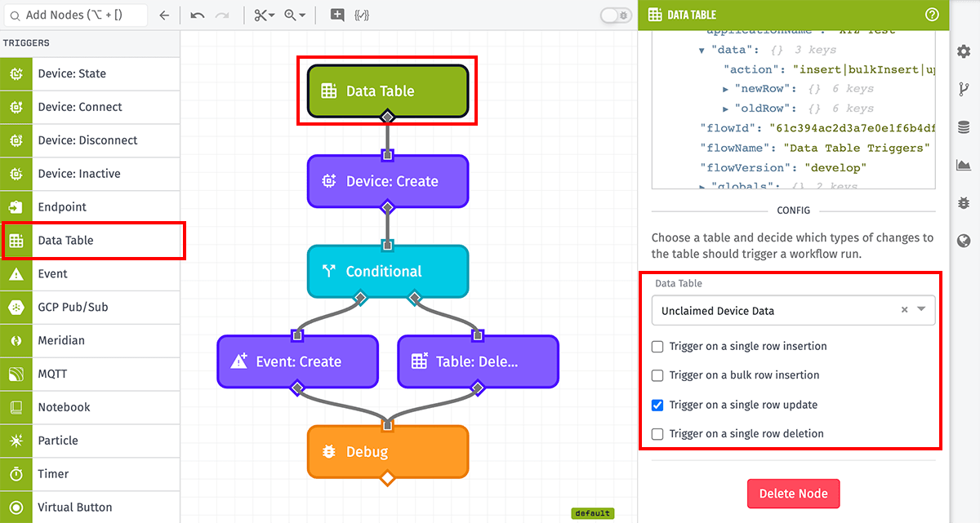Select the Timer trigger in the palette

(90, 474)
